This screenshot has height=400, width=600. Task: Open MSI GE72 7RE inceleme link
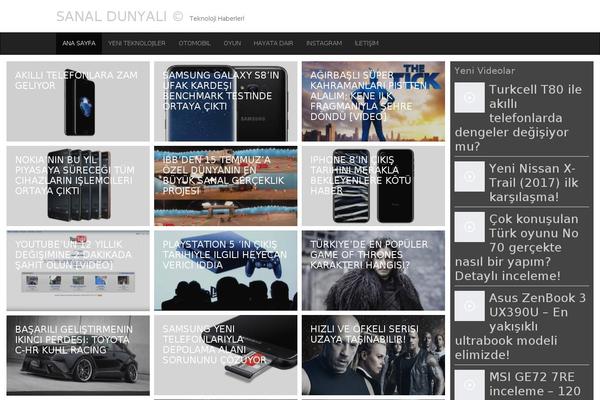tap(535, 384)
